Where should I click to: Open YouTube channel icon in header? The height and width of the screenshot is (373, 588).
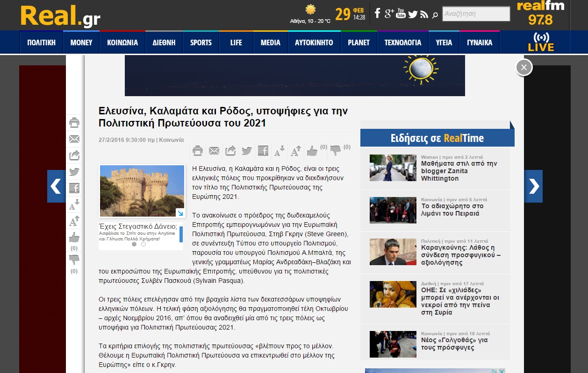pos(401,14)
